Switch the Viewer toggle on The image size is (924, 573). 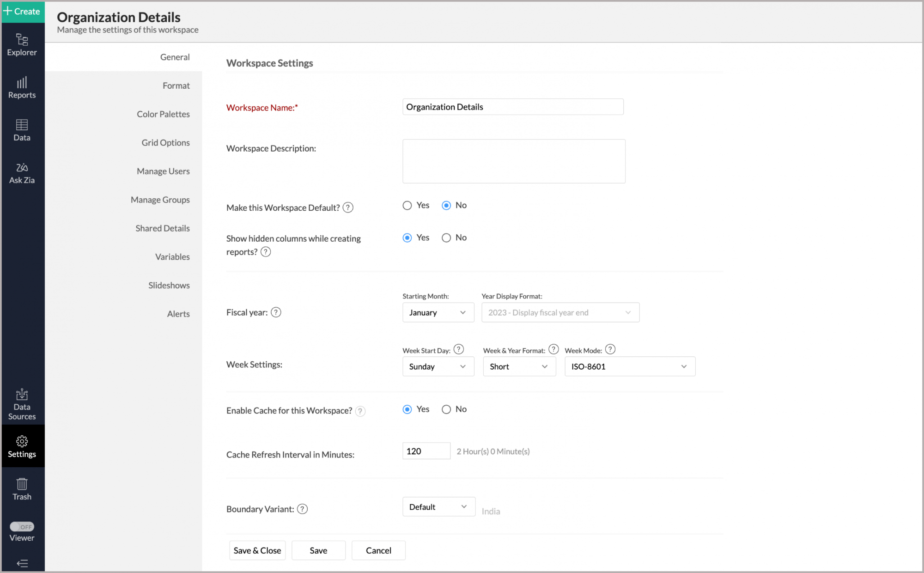pos(22,526)
